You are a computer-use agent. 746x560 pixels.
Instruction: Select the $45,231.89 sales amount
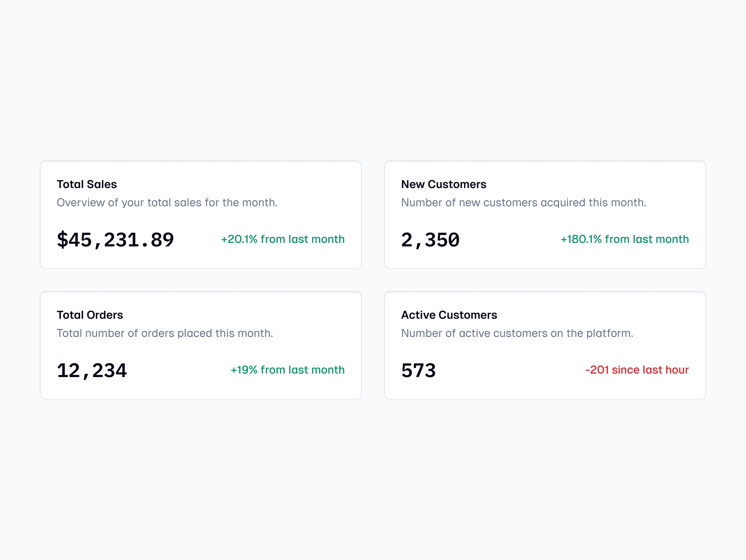point(115,240)
